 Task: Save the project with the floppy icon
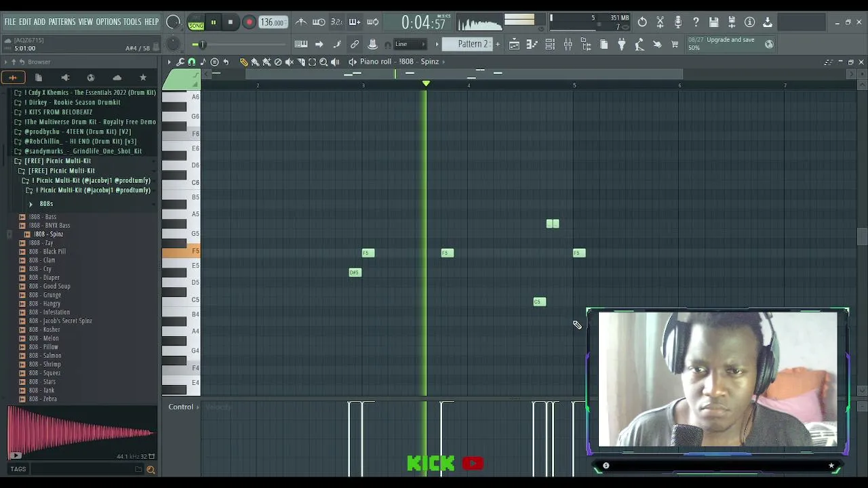[x=713, y=22]
